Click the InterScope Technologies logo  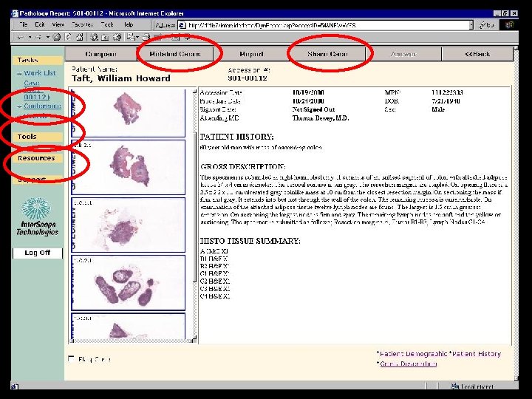click(37, 216)
